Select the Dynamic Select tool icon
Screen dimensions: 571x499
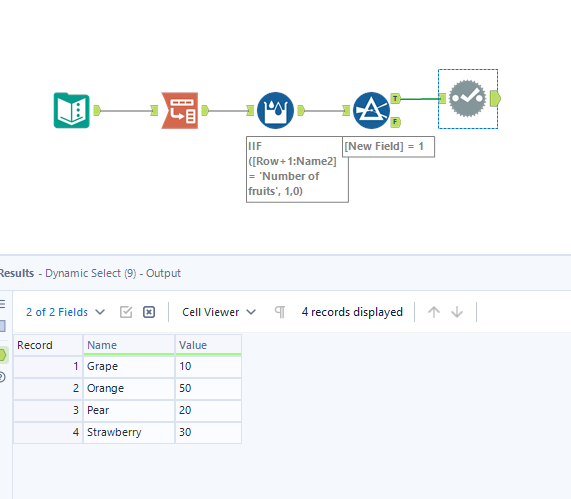[x=468, y=99]
